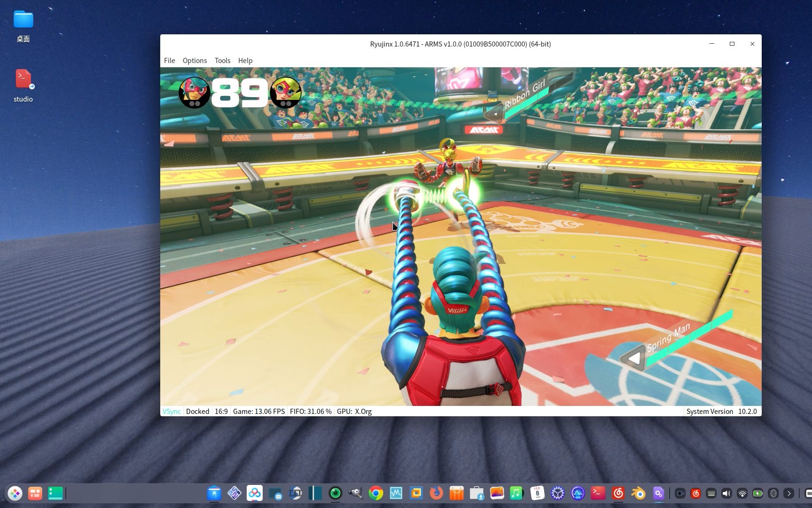Switch Docked mode in the status bar

click(x=197, y=411)
